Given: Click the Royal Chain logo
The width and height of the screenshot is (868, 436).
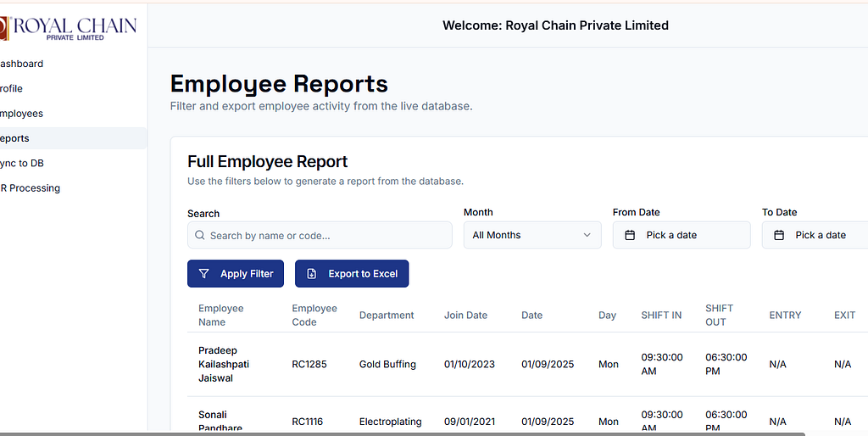Looking at the screenshot, I should click(68, 28).
